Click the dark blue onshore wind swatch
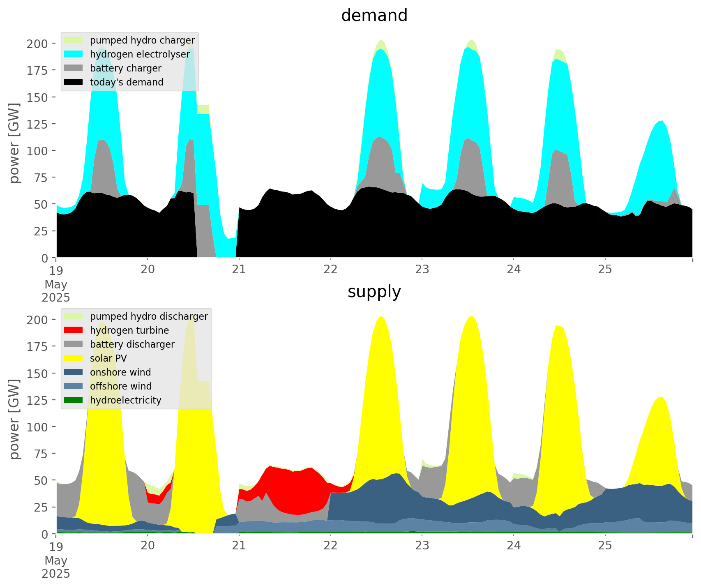Screen dimensions: 701x588 click(x=74, y=372)
